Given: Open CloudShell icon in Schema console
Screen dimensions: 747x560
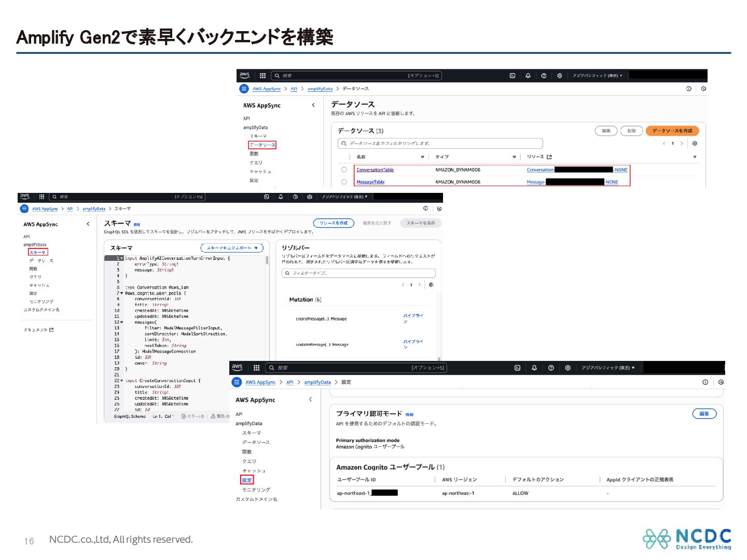Looking at the screenshot, I should [267, 197].
